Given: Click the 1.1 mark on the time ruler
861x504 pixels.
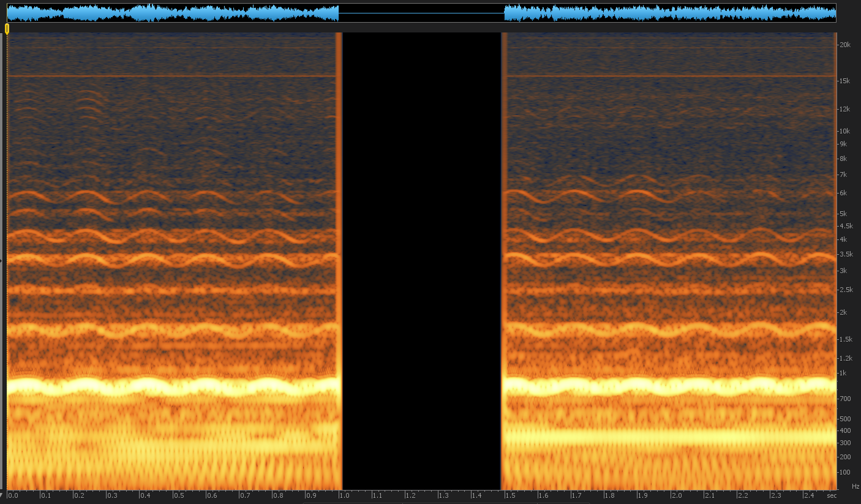Looking at the screenshot, I should 377,495.
